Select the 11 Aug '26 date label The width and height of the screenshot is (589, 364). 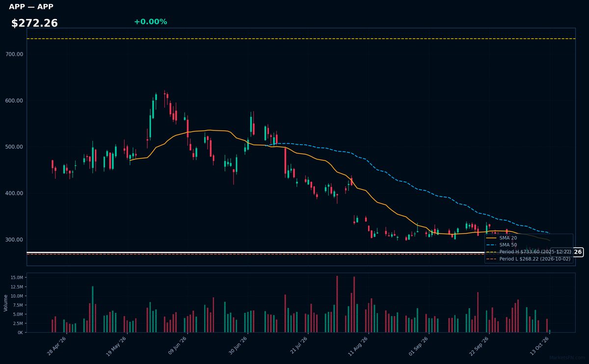[x=359, y=346]
